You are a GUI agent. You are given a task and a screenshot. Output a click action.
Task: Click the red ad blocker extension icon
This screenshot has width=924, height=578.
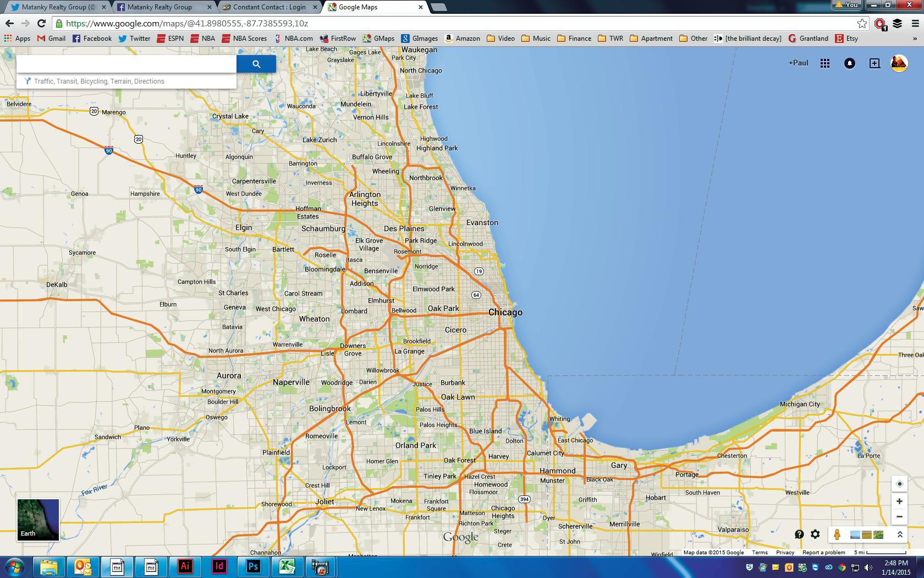(x=880, y=24)
